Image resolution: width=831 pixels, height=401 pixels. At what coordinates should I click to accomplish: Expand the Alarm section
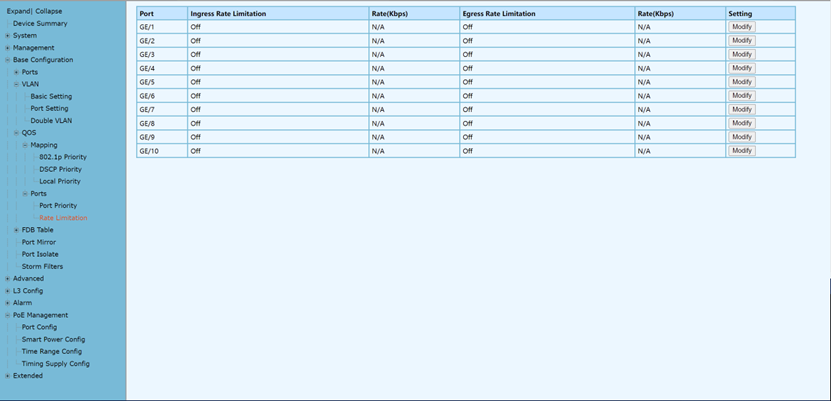[8, 303]
